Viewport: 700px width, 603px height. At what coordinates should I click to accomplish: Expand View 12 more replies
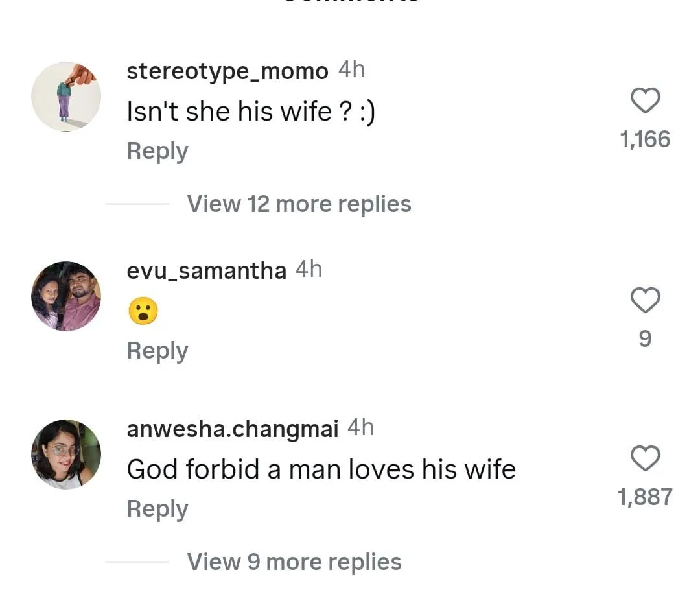tap(299, 204)
